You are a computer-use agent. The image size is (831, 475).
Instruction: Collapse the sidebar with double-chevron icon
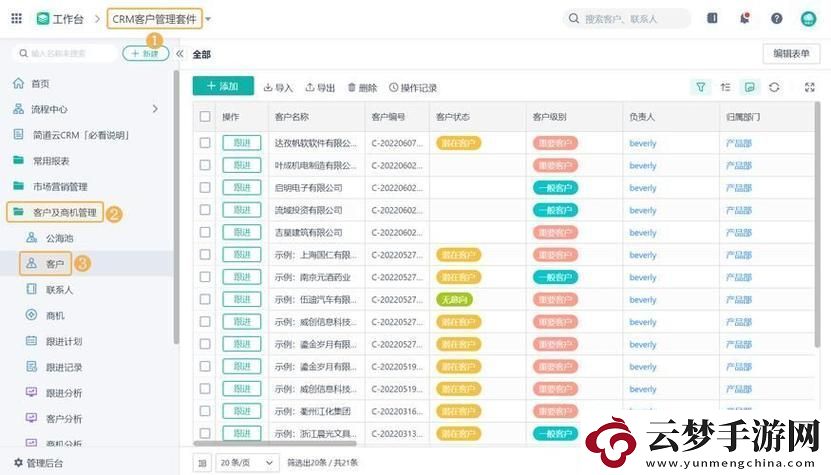[180, 54]
